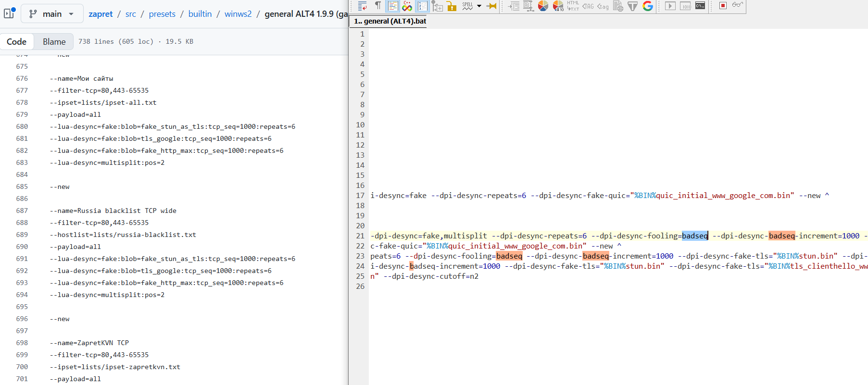868x385 pixels.
Task: Click the line '--ipset=lists/ipset-all.txt'
Action: (x=103, y=102)
